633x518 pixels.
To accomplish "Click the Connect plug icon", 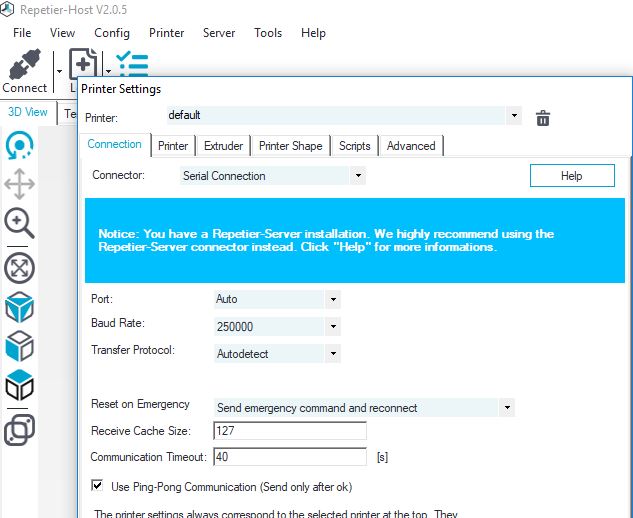I will click(24, 66).
